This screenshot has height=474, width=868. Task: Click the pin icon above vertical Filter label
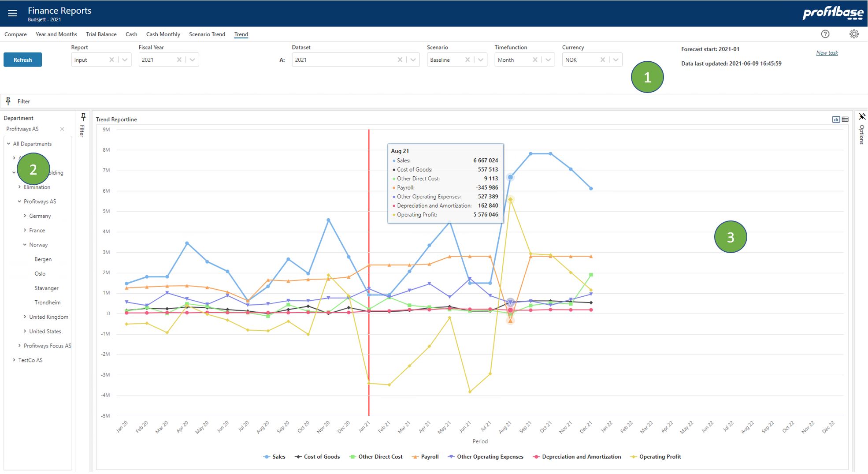[x=83, y=117]
